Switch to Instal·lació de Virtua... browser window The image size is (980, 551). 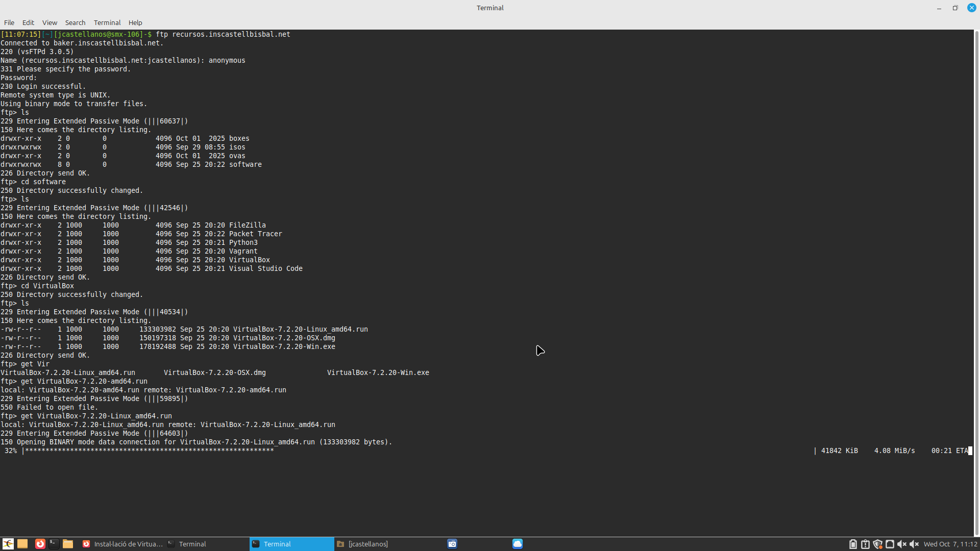click(x=122, y=544)
